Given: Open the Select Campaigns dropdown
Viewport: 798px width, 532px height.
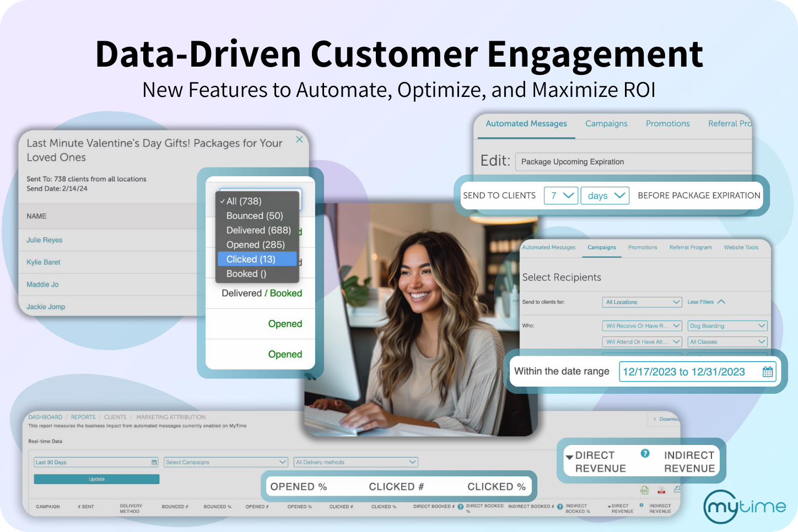Looking at the screenshot, I should (226, 462).
